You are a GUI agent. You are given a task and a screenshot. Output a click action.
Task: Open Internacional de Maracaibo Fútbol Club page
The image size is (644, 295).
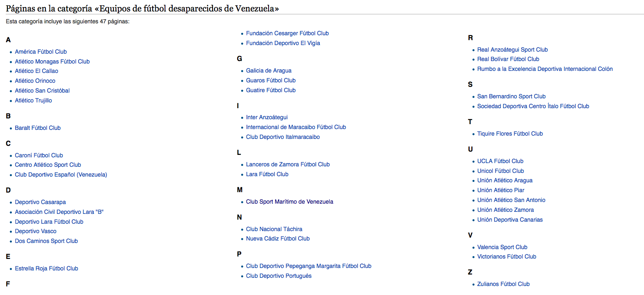pos(296,127)
